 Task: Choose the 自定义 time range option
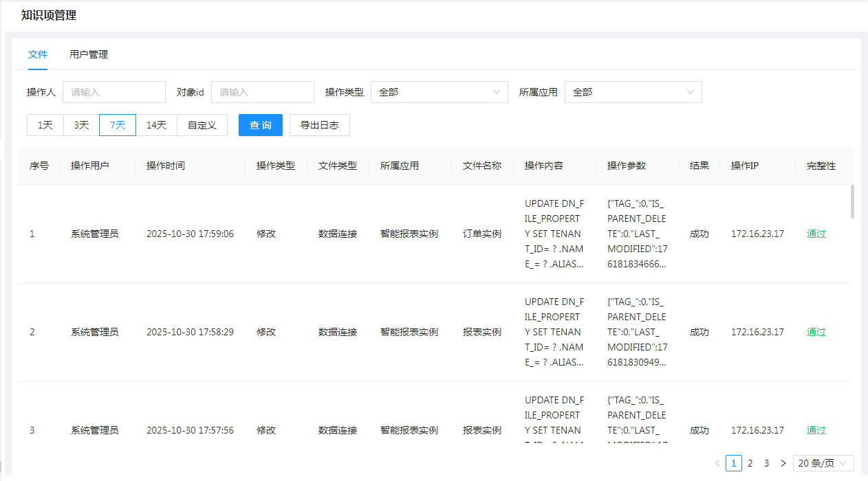[202, 125]
